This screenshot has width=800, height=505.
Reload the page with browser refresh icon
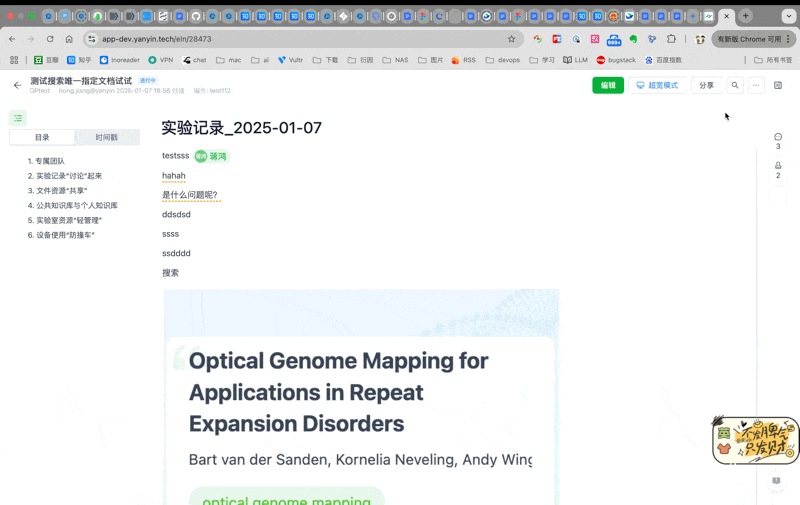pos(50,39)
